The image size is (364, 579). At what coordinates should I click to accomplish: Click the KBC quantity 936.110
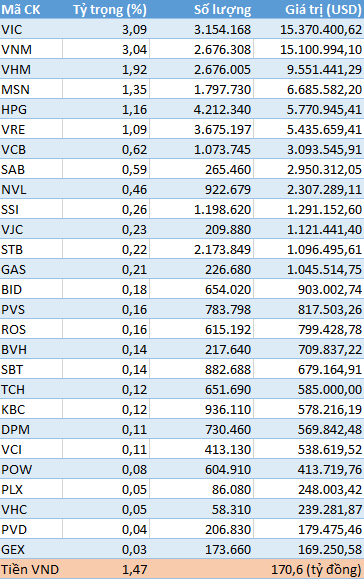228,409
